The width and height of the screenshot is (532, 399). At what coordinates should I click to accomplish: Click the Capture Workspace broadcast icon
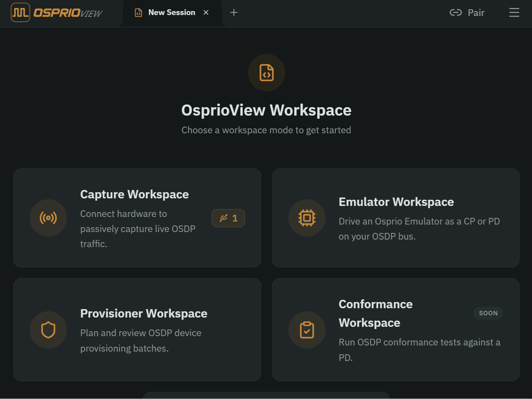pyautogui.click(x=48, y=218)
